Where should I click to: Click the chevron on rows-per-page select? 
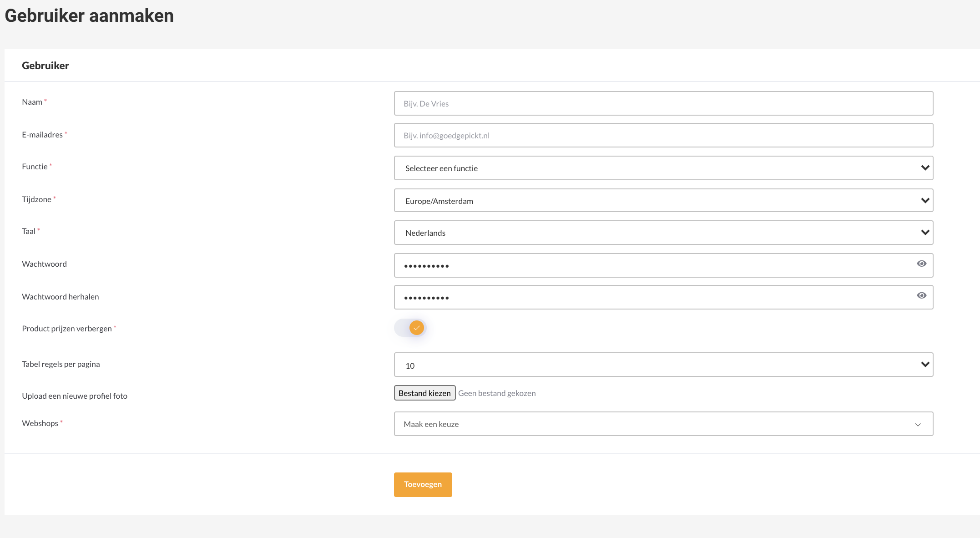pyautogui.click(x=925, y=365)
